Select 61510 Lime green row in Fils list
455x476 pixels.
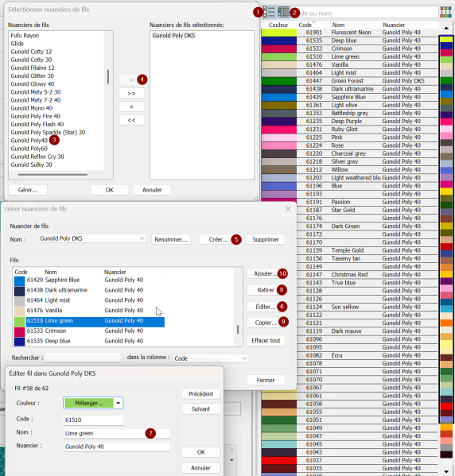point(89,321)
